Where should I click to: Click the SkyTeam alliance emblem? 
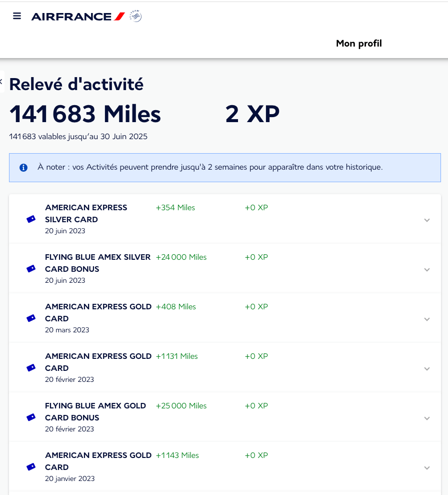click(135, 16)
